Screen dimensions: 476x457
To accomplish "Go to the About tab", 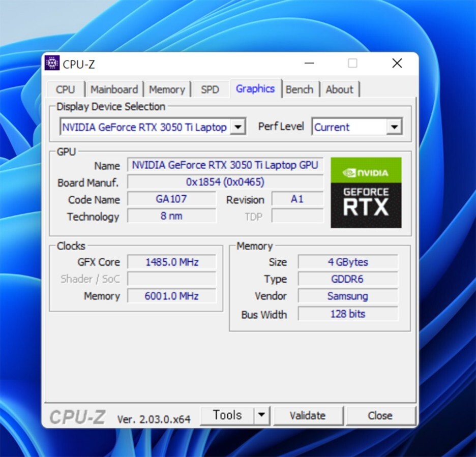I will click(339, 89).
